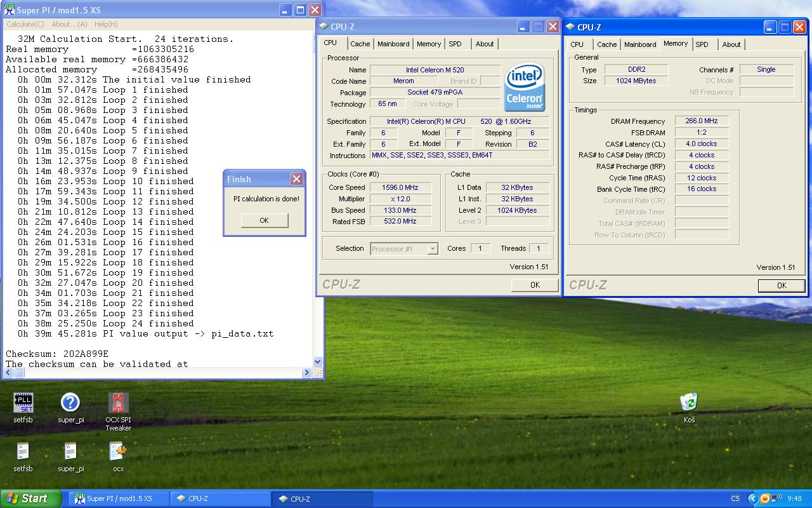Click the PI value output pi_data.txt line

pos(145,333)
